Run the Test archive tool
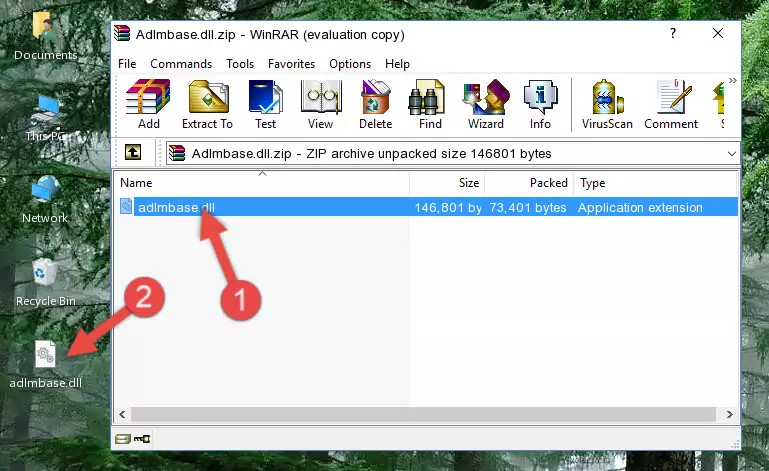The image size is (769, 471). (265, 104)
